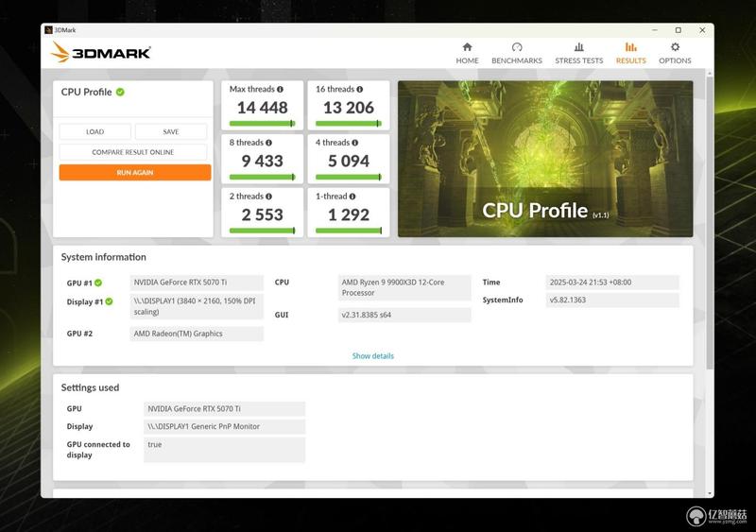
Task: Click Time value 2025-03-24 21:53
Action: click(612, 283)
